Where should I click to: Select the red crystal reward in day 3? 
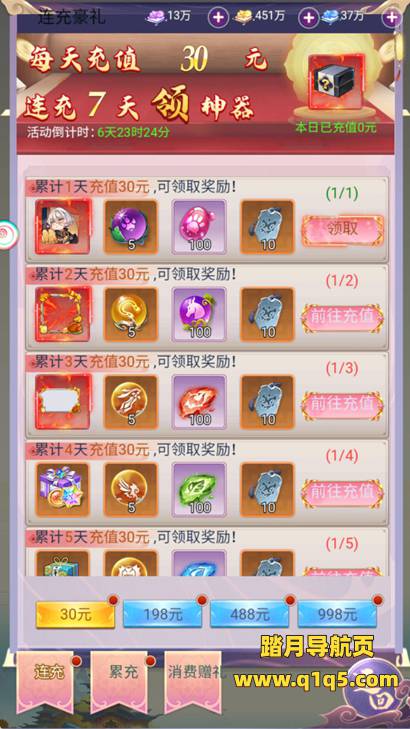(199, 402)
